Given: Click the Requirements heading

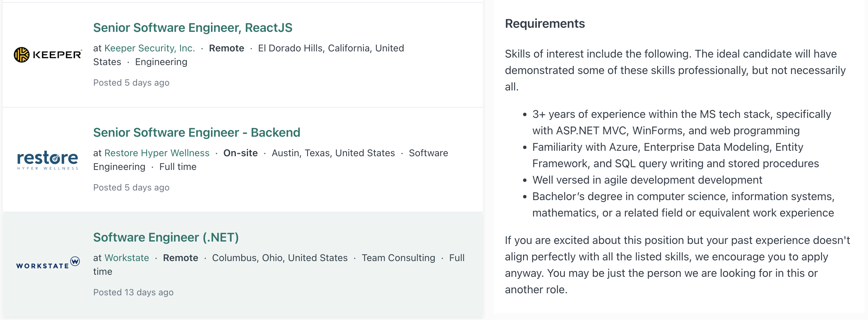Looking at the screenshot, I should (545, 24).
